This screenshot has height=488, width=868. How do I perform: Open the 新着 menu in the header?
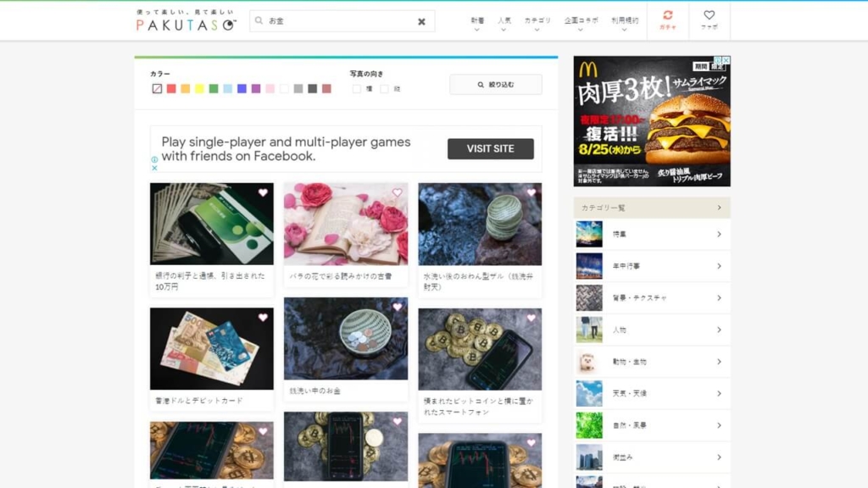(x=477, y=23)
